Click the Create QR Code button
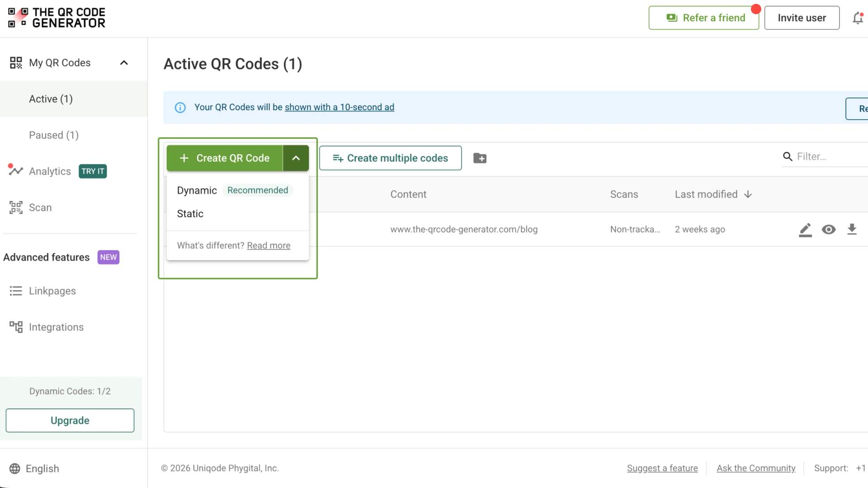868x488 pixels. pyautogui.click(x=225, y=158)
